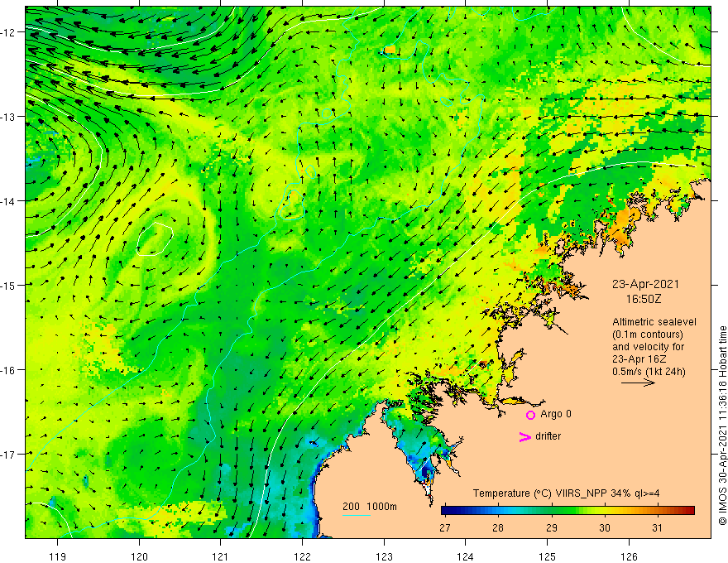This screenshot has height=563, width=728.
Task: Select the '16:50Z' time label
Action: click(644, 299)
